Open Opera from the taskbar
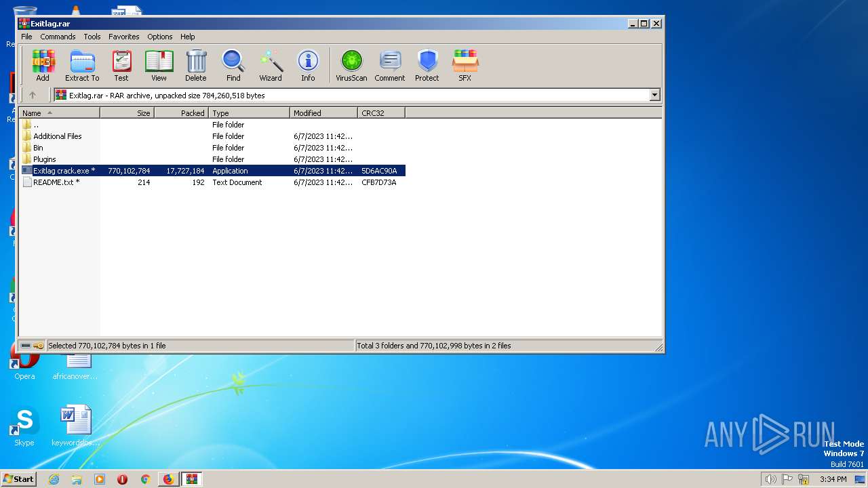The width and height of the screenshot is (868, 488). coord(123,479)
